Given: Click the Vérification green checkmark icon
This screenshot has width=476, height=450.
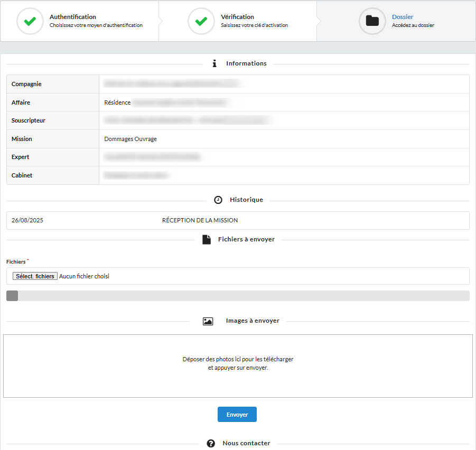Looking at the screenshot, I should click(201, 21).
